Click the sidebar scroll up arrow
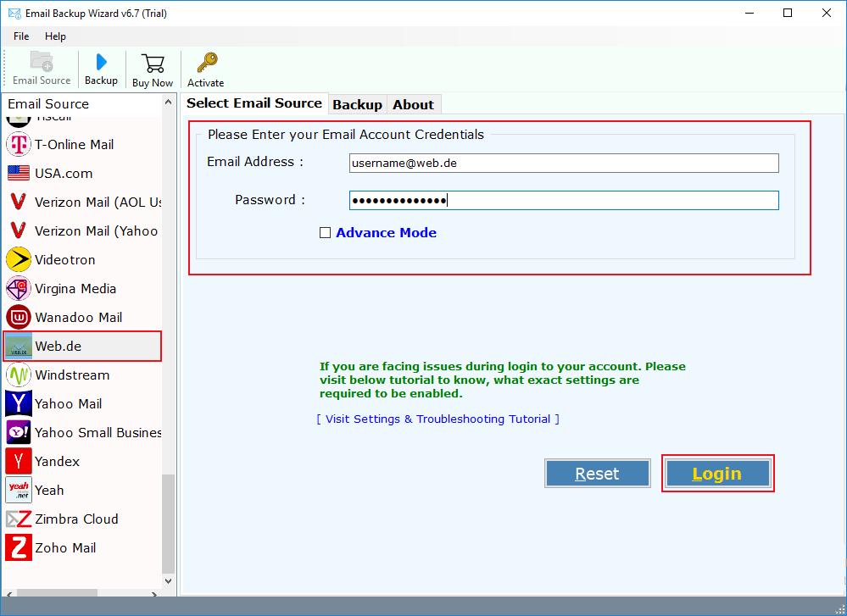Image resolution: width=847 pixels, height=616 pixels. (x=168, y=102)
